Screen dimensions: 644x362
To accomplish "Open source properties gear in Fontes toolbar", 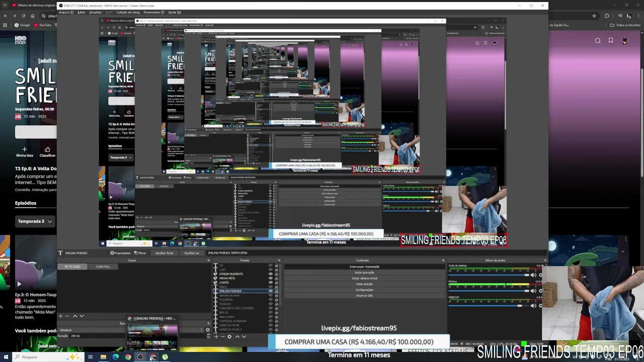I will tap(229, 336).
